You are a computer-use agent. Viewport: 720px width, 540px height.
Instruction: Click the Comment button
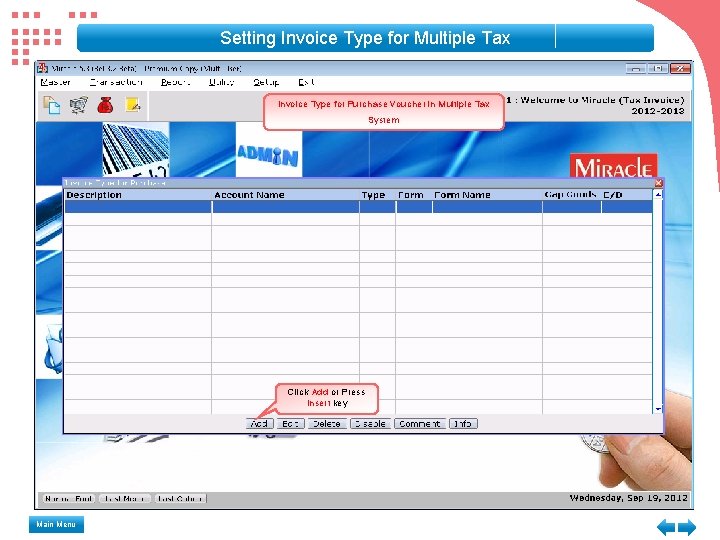click(420, 424)
